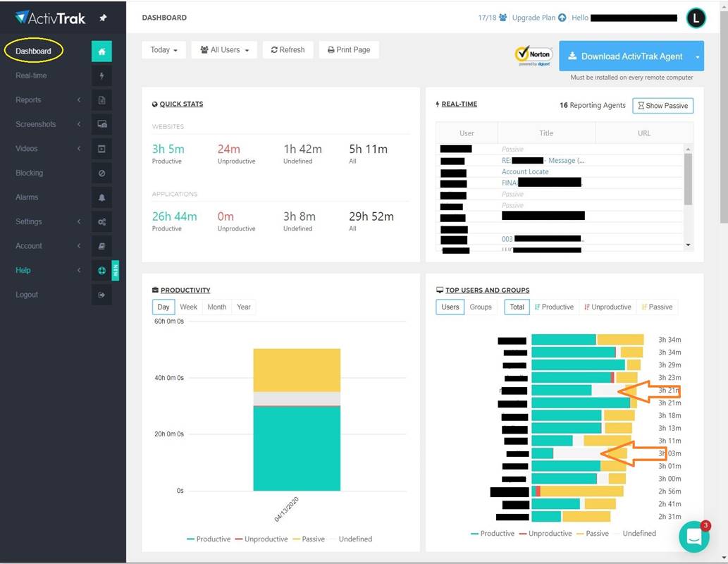Open the chat support bubble

tap(693, 537)
